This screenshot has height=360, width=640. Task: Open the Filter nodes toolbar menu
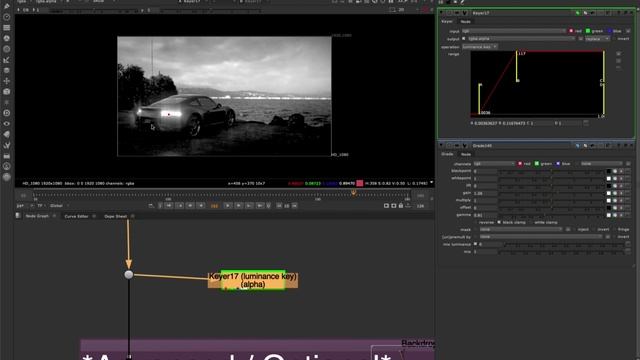(7, 49)
